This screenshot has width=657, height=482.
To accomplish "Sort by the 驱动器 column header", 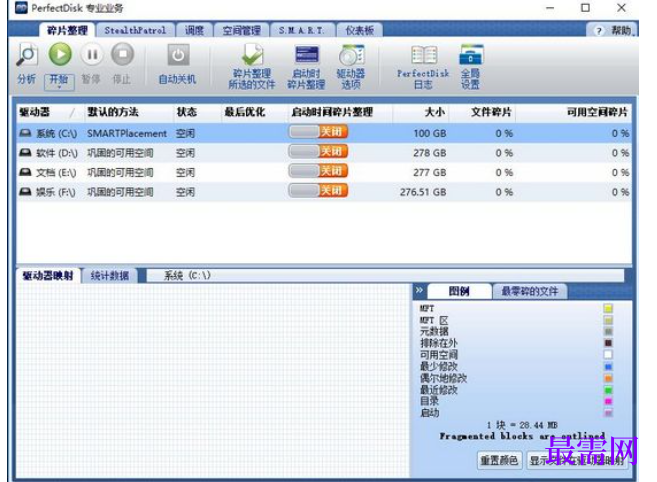I will pos(50,112).
